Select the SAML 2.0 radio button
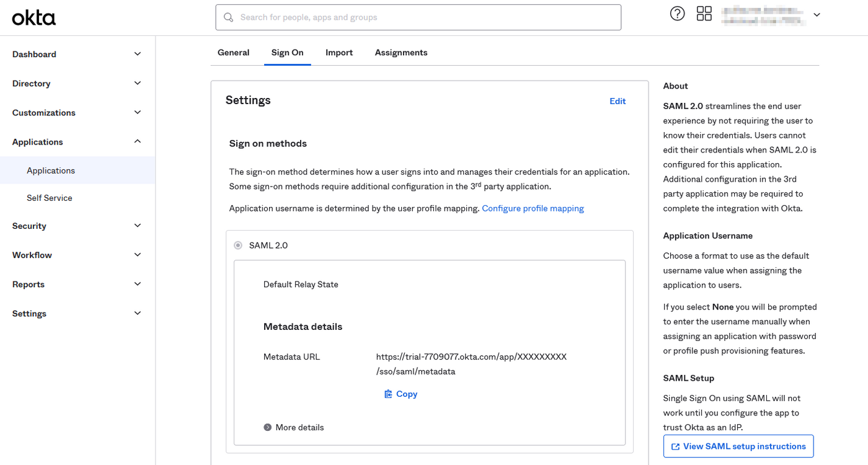The width and height of the screenshot is (868, 465). pyautogui.click(x=238, y=246)
